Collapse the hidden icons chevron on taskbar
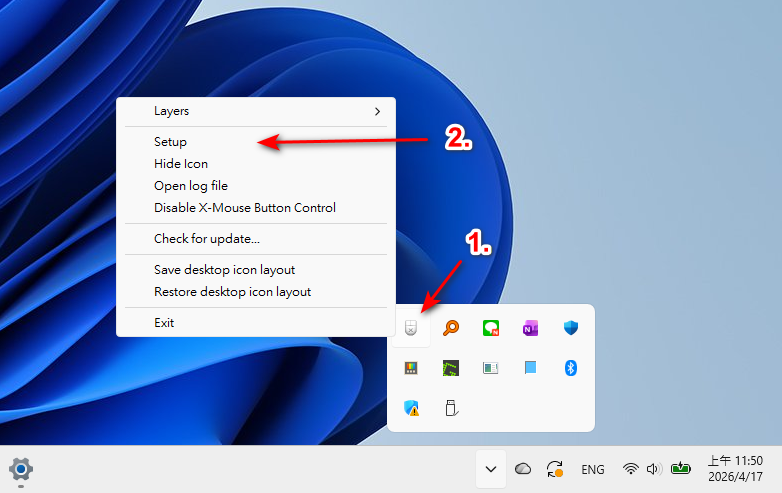 point(490,469)
